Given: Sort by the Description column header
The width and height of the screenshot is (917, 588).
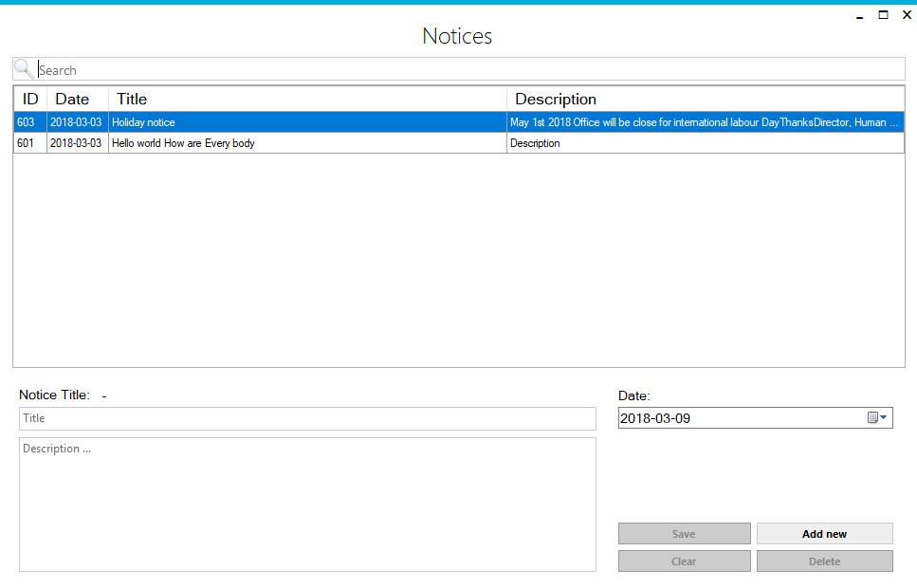Looking at the screenshot, I should point(706,99).
